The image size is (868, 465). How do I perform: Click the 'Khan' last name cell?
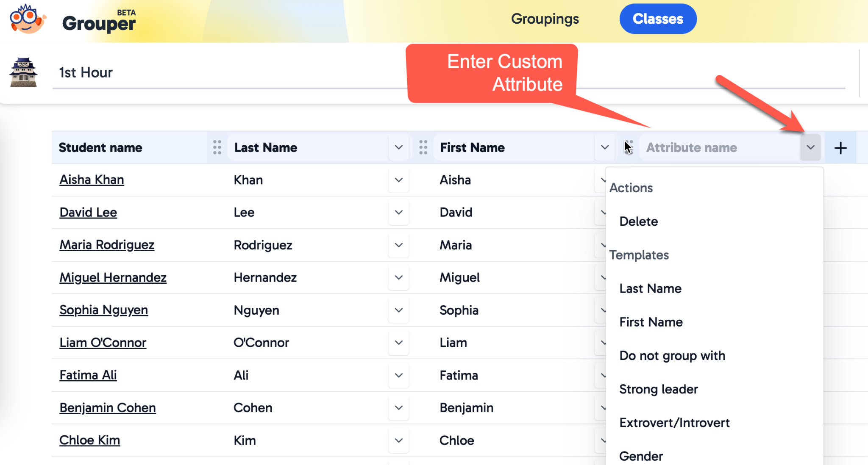(248, 180)
